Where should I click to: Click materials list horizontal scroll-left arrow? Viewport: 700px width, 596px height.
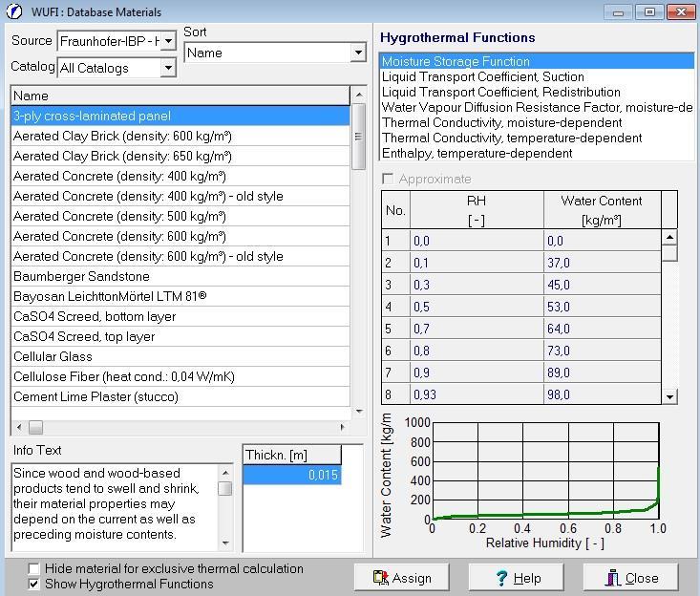(19, 427)
